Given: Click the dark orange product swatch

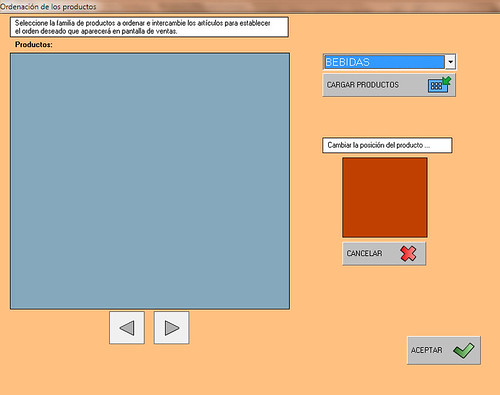Looking at the screenshot, I should (385, 197).
